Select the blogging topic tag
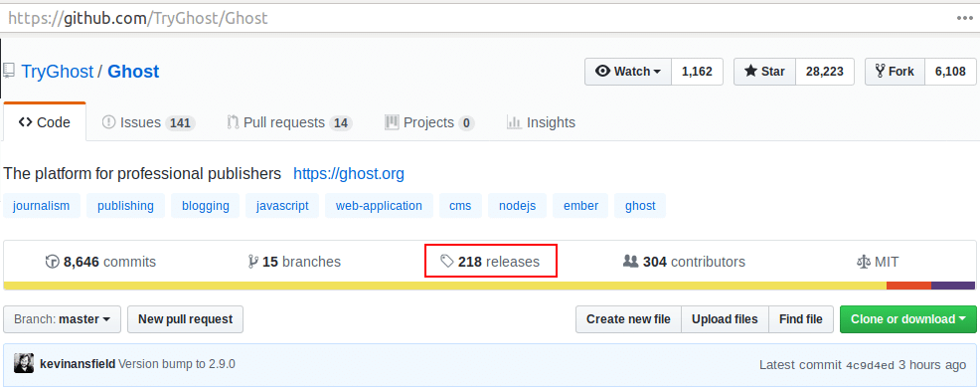The width and height of the screenshot is (980, 388). 206,205
